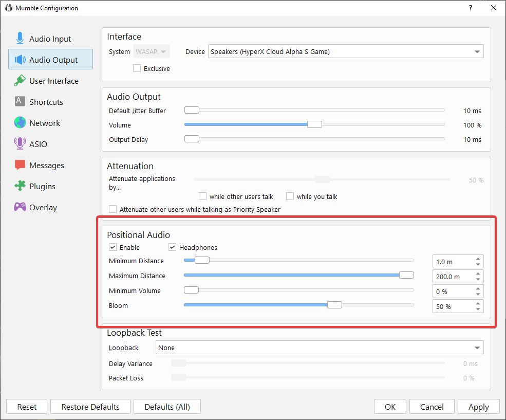Viewport: 506px width, 420px height.
Task: Click the Reset button
Action: click(27, 407)
